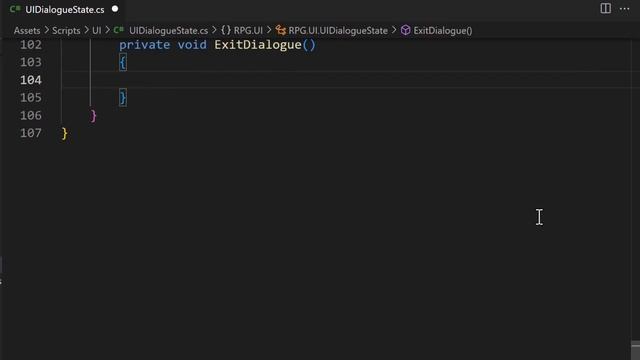Click the closing brace on line 105

pyautogui.click(x=122, y=98)
